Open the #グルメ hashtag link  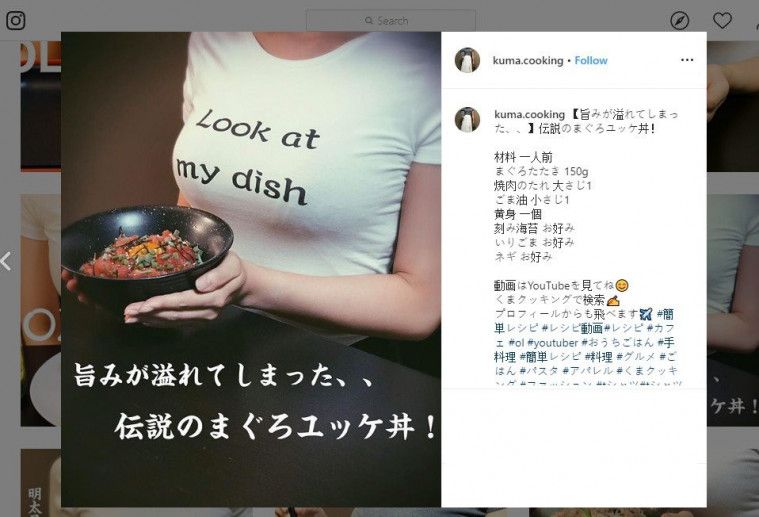(x=636, y=357)
